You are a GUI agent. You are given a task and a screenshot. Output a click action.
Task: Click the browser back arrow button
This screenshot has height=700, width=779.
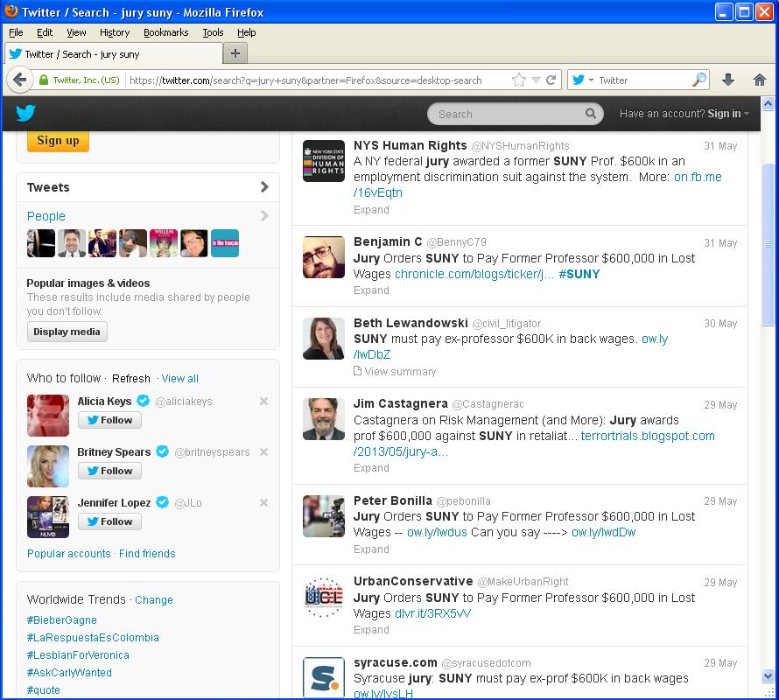20,80
